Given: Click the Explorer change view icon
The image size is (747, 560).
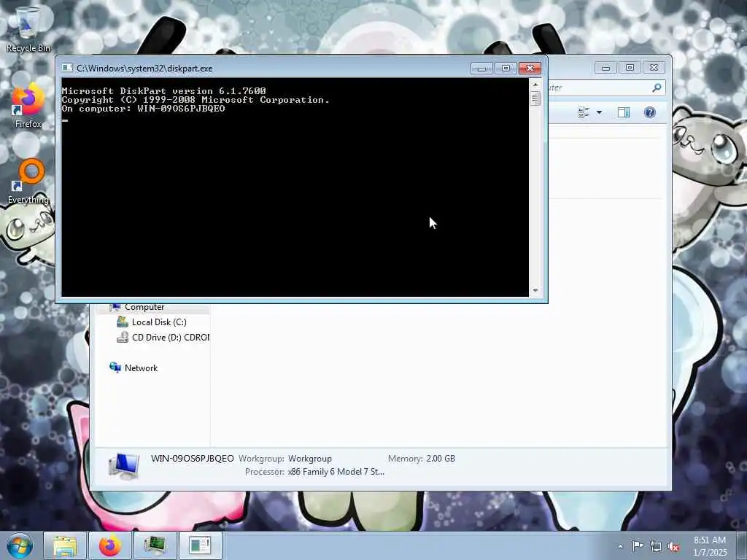Looking at the screenshot, I should [x=584, y=112].
